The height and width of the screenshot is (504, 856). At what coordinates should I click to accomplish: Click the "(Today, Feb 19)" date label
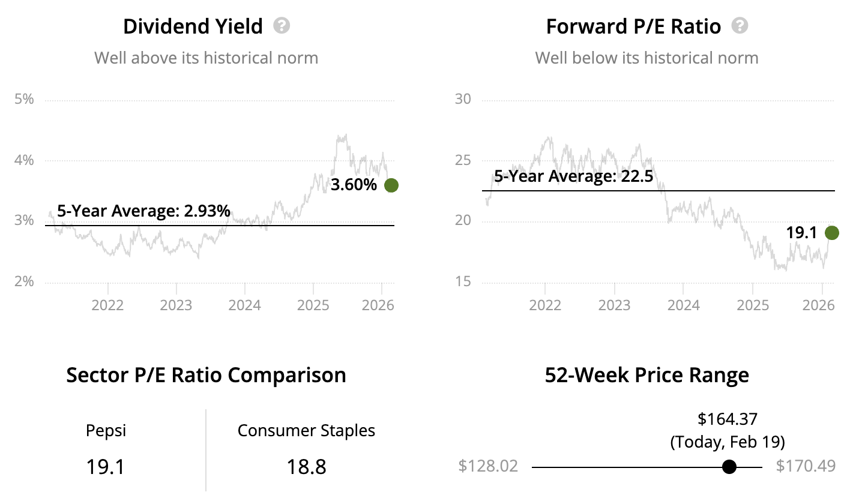point(727,442)
